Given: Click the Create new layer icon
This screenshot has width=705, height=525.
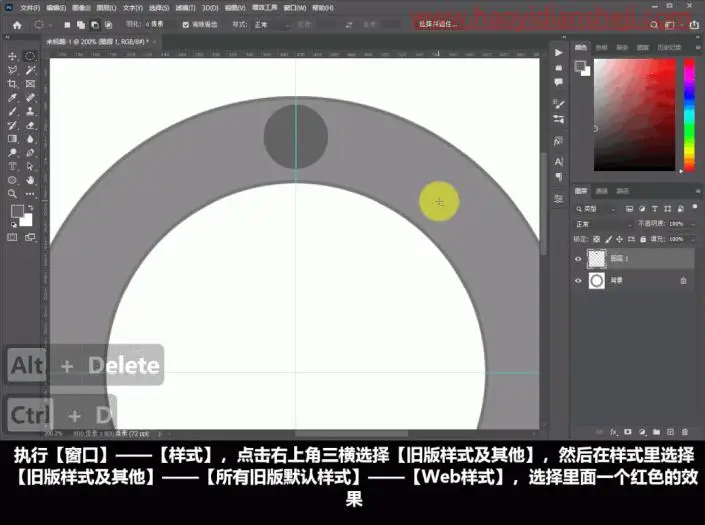Looking at the screenshot, I should [x=670, y=432].
